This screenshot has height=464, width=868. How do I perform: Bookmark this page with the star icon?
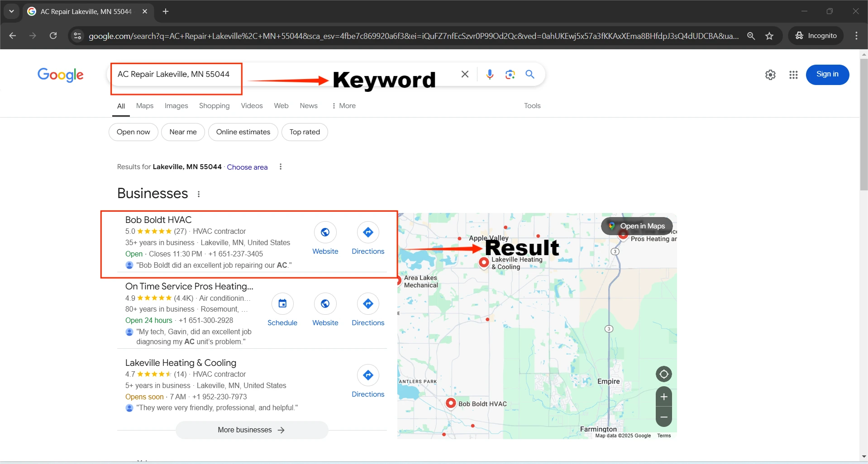[769, 36]
